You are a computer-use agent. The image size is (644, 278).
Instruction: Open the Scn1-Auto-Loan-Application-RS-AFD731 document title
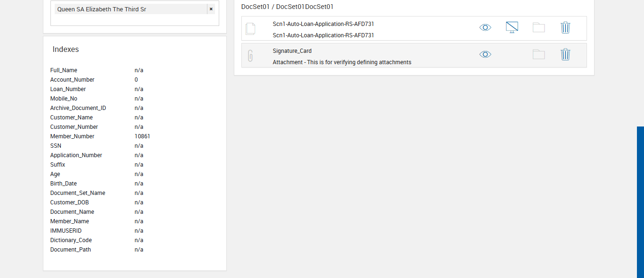pyautogui.click(x=323, y=24)
